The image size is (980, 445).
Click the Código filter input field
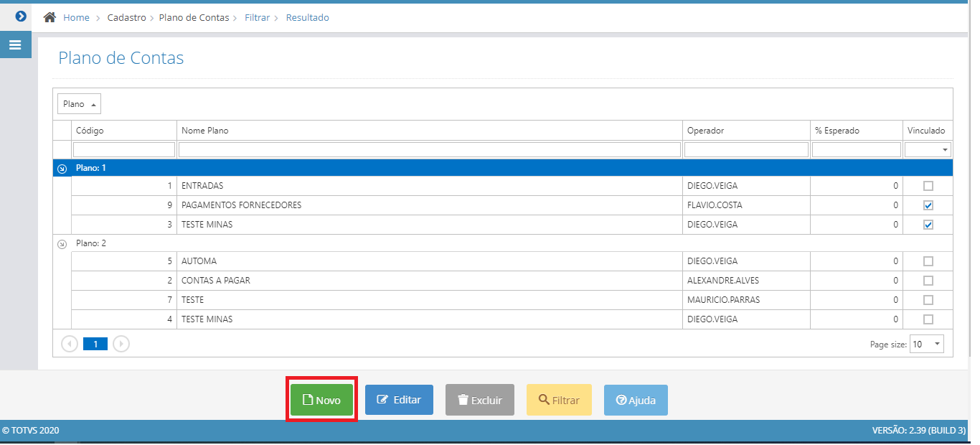pyautogui.click(x=124, y=149)
